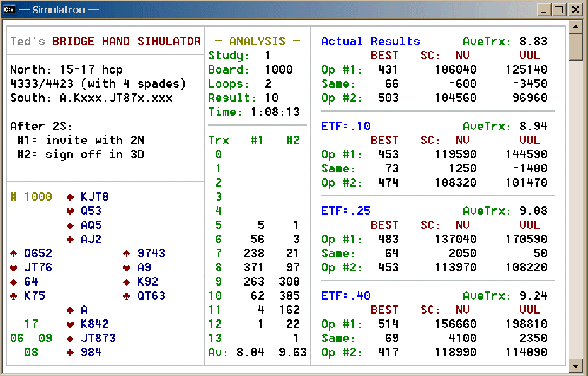Click the spade symbol beside West's Q652
The image size is (588, 376).
pos(13,254)
